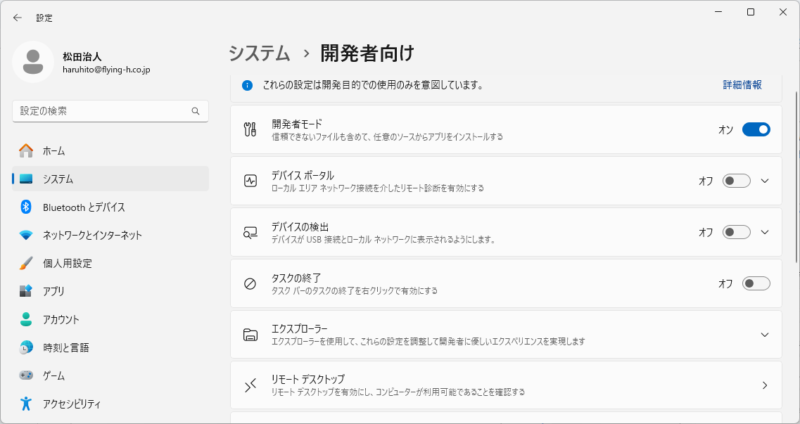Click the 時刻と言語 globe clock icon

(26, 347)
